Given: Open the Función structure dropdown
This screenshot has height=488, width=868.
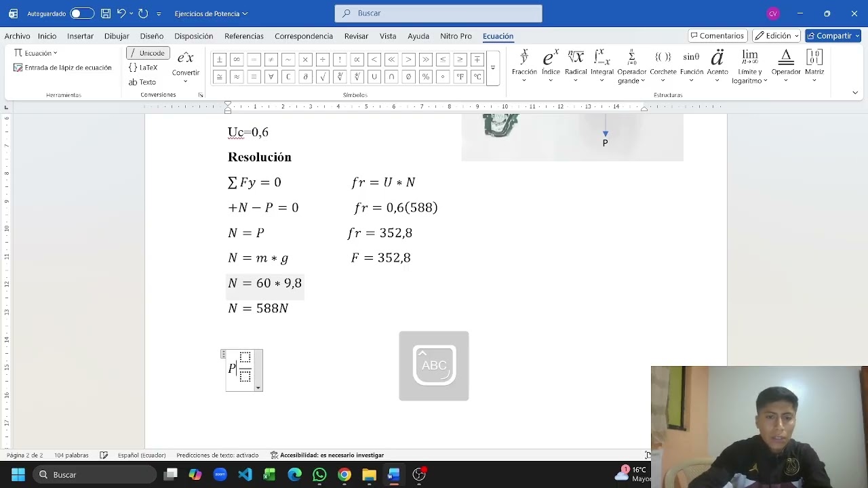Looking at the screenshot, I should (x=692, y=66).
